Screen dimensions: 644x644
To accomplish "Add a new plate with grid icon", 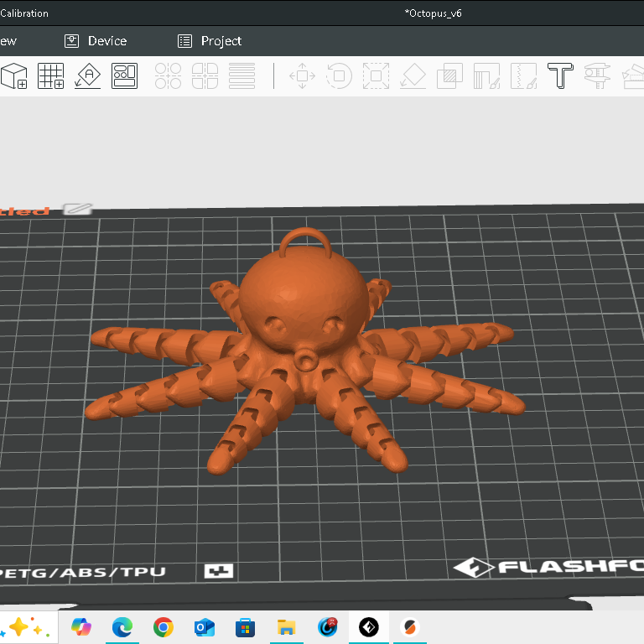I will 50,76.
